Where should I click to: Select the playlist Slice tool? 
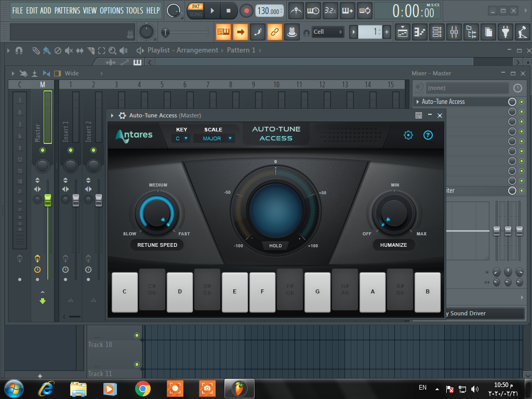(90, 50)
